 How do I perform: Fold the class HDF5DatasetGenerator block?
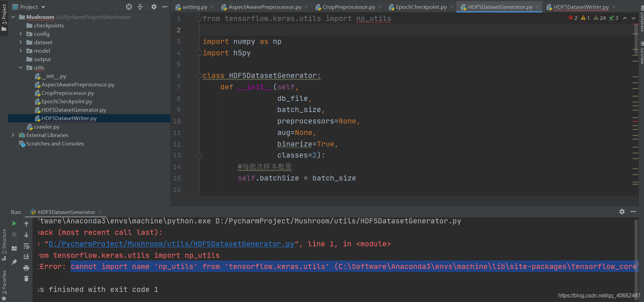point(199,76)
